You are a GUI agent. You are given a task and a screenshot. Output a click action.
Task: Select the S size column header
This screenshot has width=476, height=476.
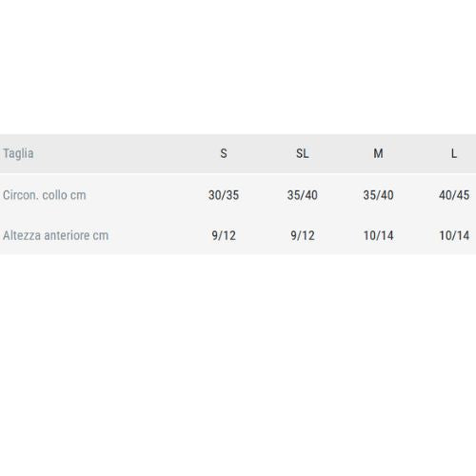224,153
